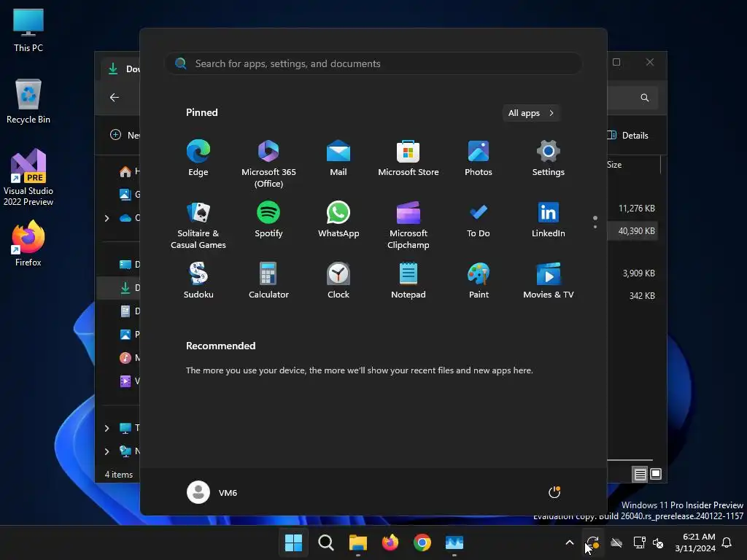Switch File Explorer to large thumbnails view

[656, 474]
